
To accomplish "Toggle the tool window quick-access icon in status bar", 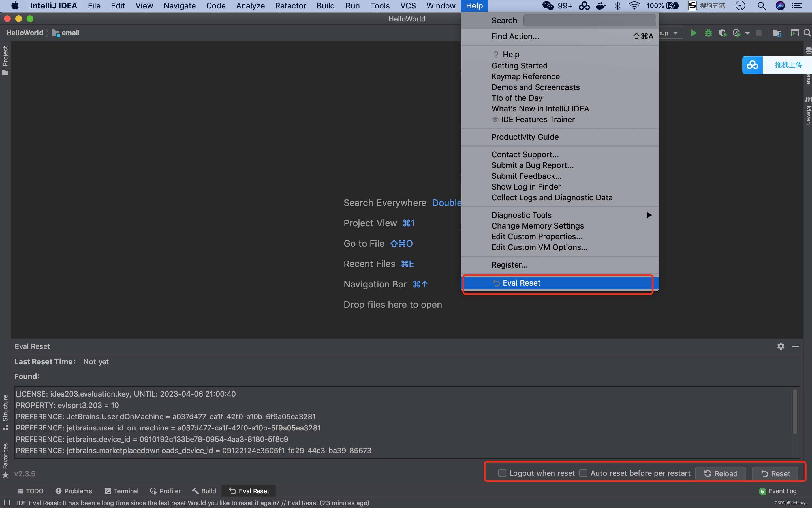I will pyautogui.click(x=6, y=503).
